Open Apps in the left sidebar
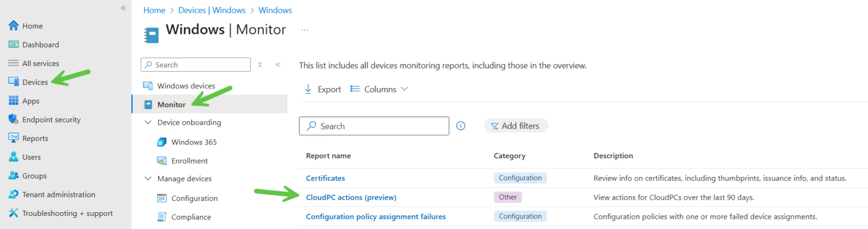868x229 pixels. pyautogui.click(x=31, y=101)
